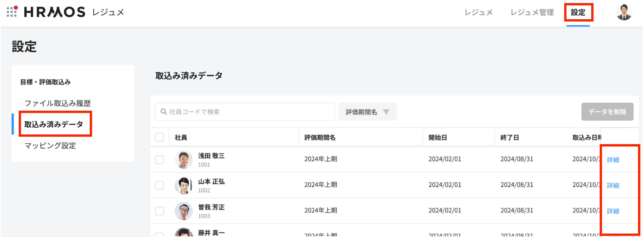
Task: Open the user profile avatar menu
Action: [623, 12]
